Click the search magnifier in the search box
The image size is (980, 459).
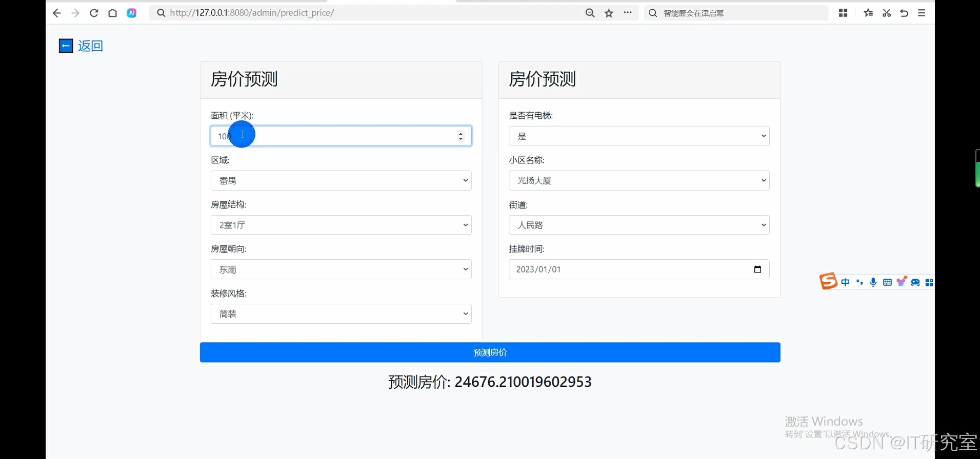coord(653,13)
